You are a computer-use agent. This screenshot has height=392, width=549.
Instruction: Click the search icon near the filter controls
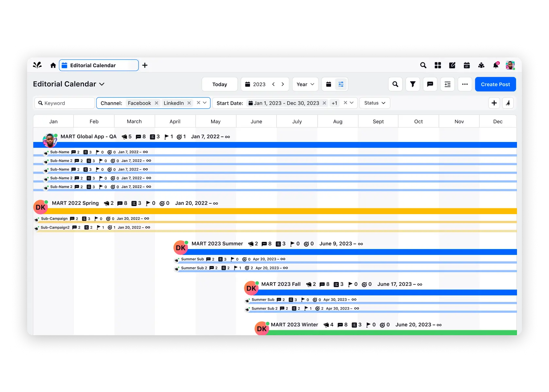[395, 84]
